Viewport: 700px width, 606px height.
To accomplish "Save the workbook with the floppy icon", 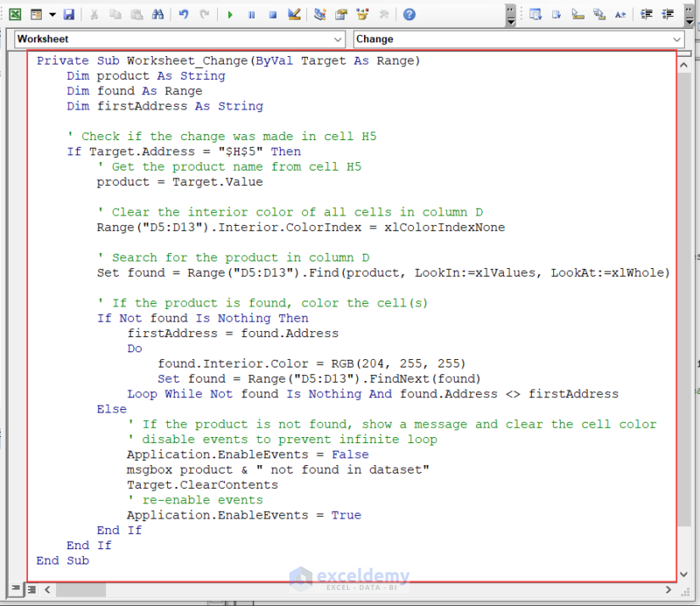I will [x=69, y=14].
